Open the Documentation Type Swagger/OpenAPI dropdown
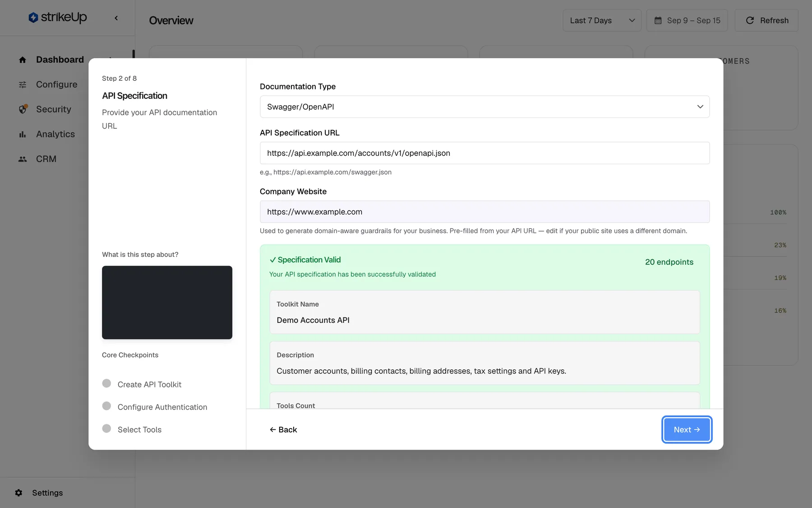812x508 pixels. [484, 107]
